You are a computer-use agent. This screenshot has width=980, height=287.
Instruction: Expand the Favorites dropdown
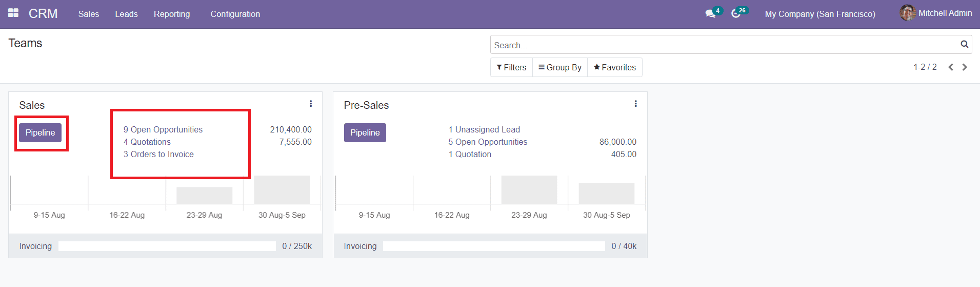pos(614,67)
